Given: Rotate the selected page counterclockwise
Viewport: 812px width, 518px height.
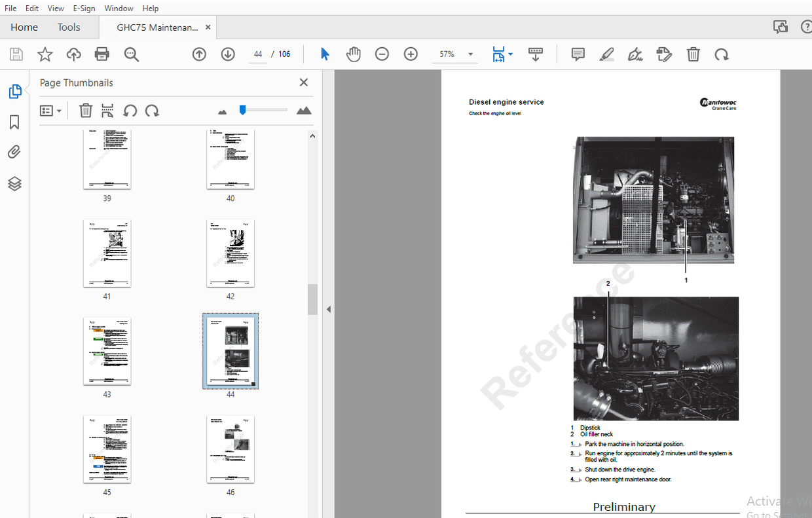Looking at the screenshot, I should click(130, 110).
